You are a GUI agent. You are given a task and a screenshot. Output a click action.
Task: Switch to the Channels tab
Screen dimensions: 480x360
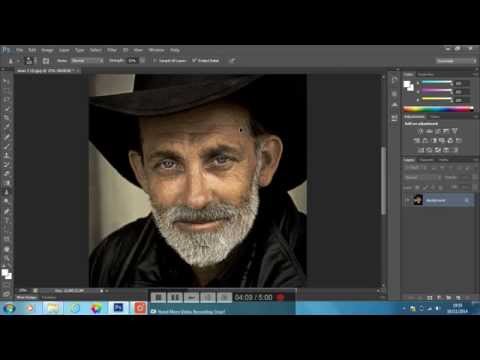point(426,160)
